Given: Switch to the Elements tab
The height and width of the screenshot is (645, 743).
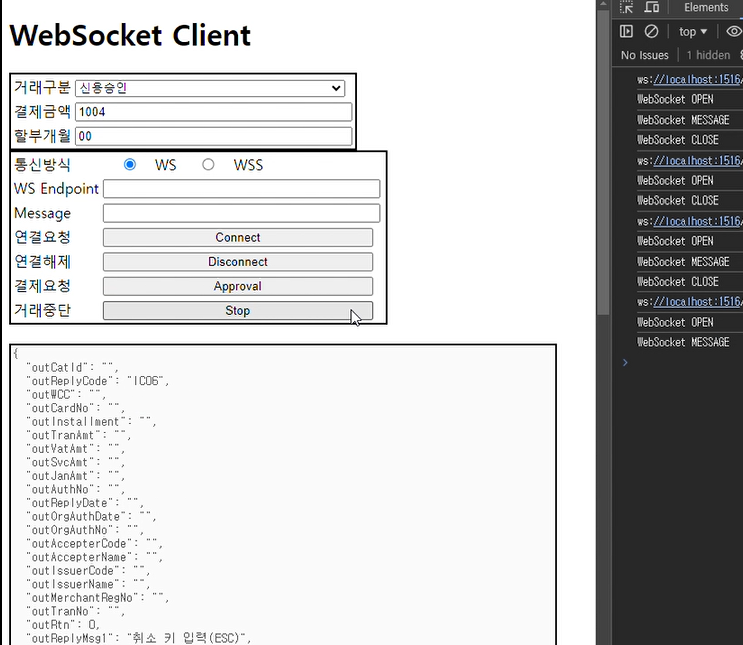Looking at the screenshot, I should (706, 8).
